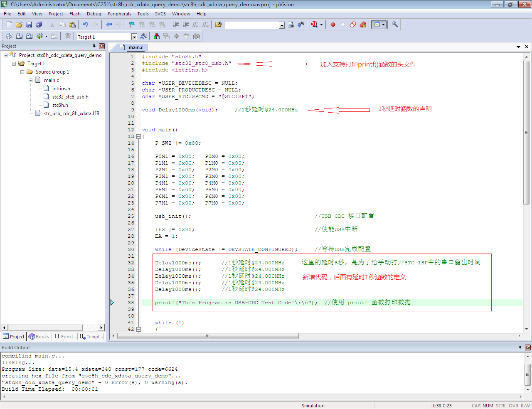Open the Flash menu

(x=75, y=14)
